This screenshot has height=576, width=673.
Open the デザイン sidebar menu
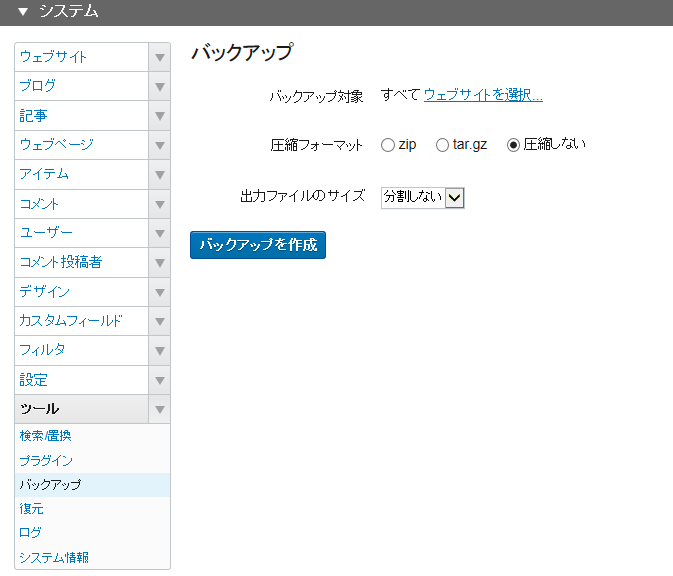pyautogui.click(x=82, y=292)
